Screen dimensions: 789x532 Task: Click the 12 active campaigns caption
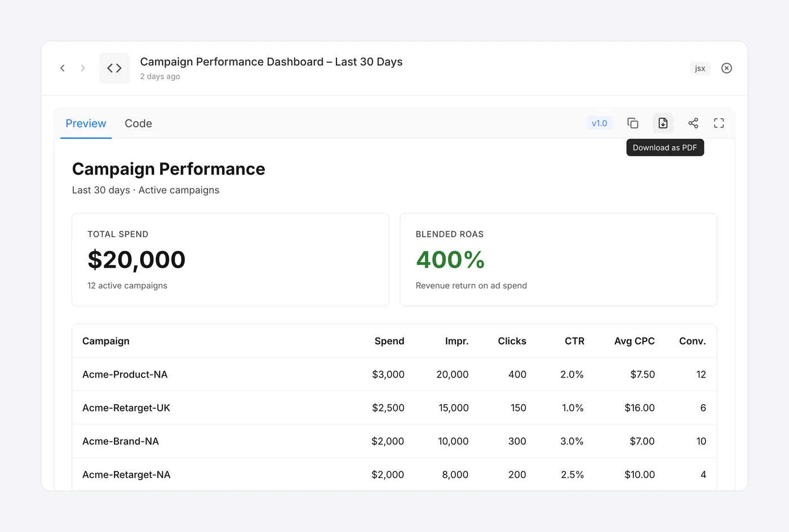click(x=127, y=286)
